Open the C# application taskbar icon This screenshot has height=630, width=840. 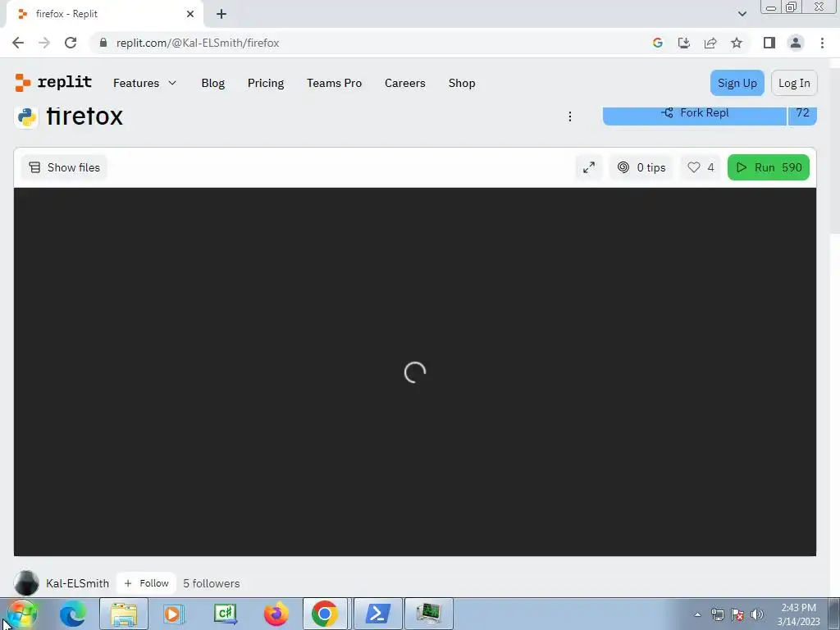(225, 614)
